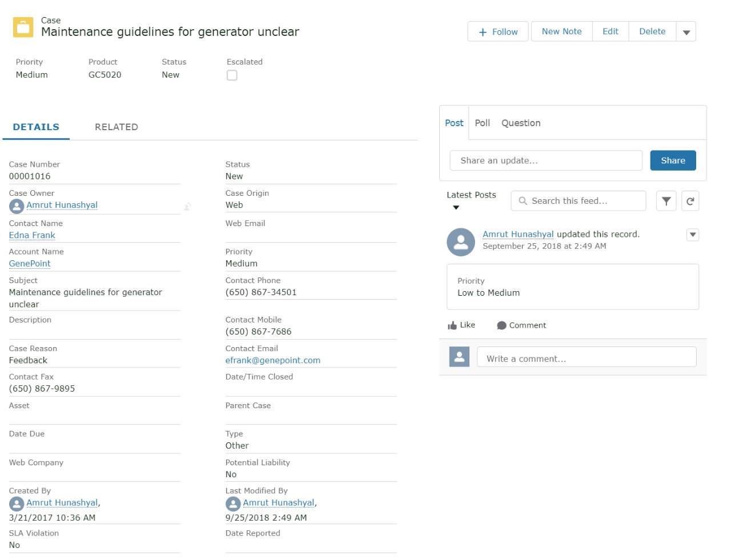Click the change owner icon beside Case Owner
The height and width of the screenshot is (560, 731).
[x=187, y=207]
